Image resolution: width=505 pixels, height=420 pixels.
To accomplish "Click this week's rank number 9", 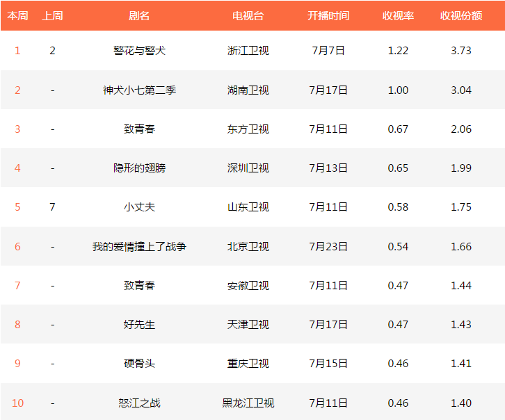I will (17, 364).
